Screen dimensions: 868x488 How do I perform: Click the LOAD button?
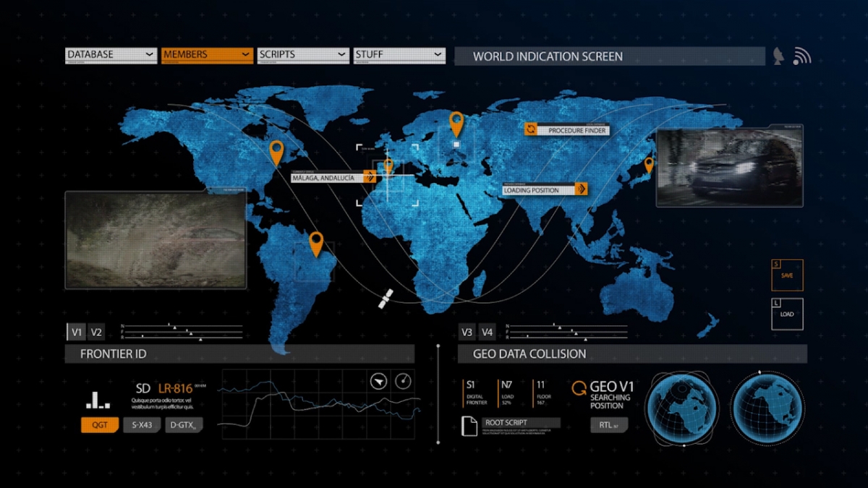(x=787, y=314)
